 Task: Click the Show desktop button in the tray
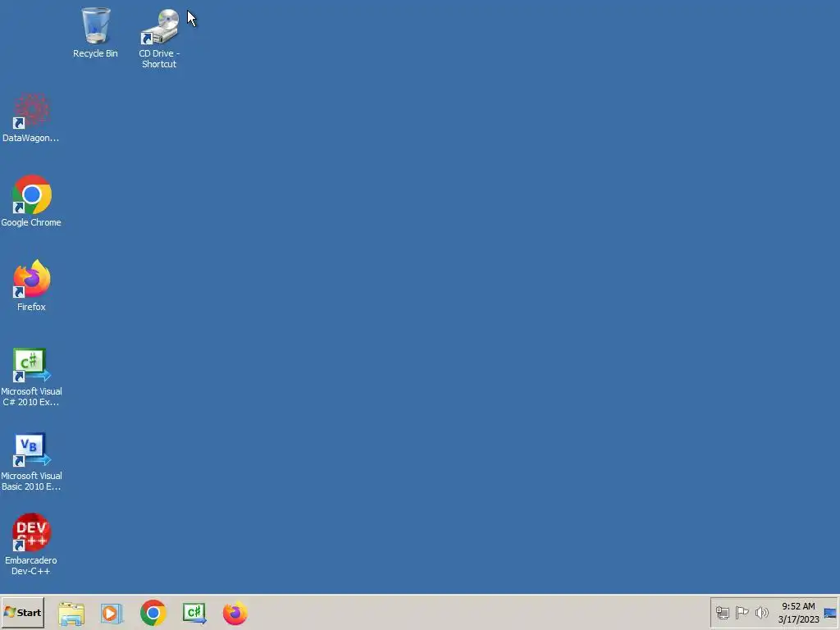click(x=830, y=613)
